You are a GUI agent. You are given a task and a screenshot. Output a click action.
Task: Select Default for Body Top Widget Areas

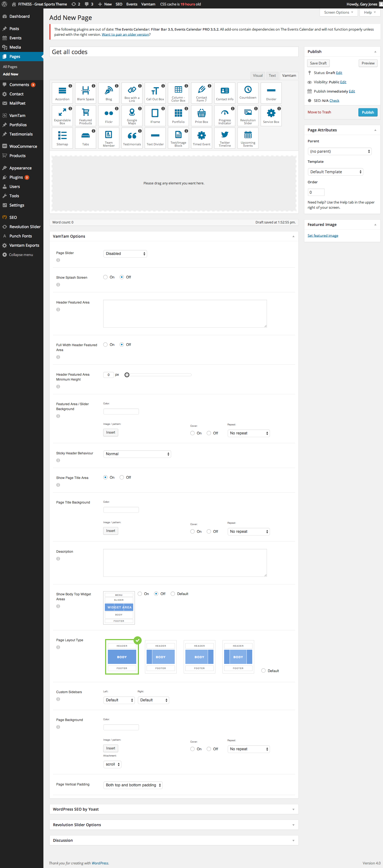(x=173, y=594)
